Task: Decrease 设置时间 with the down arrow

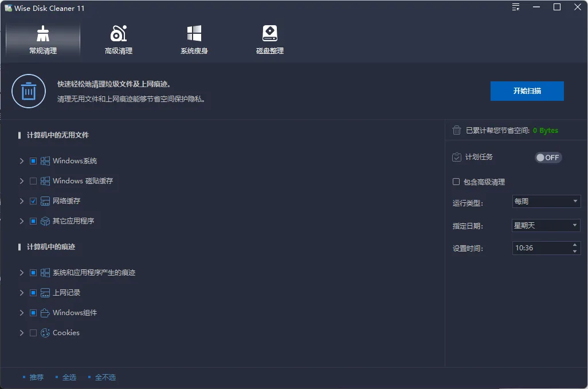Action: point(575,252)
